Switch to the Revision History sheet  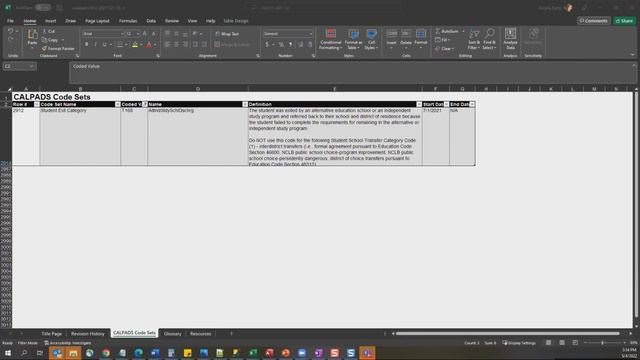click(x=88, y=333)
